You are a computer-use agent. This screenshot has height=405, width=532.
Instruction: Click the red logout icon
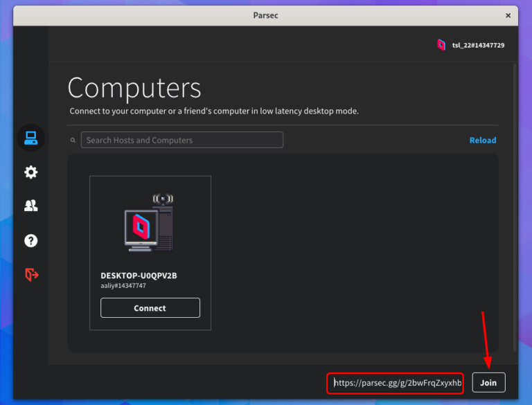tap(30, 274)
